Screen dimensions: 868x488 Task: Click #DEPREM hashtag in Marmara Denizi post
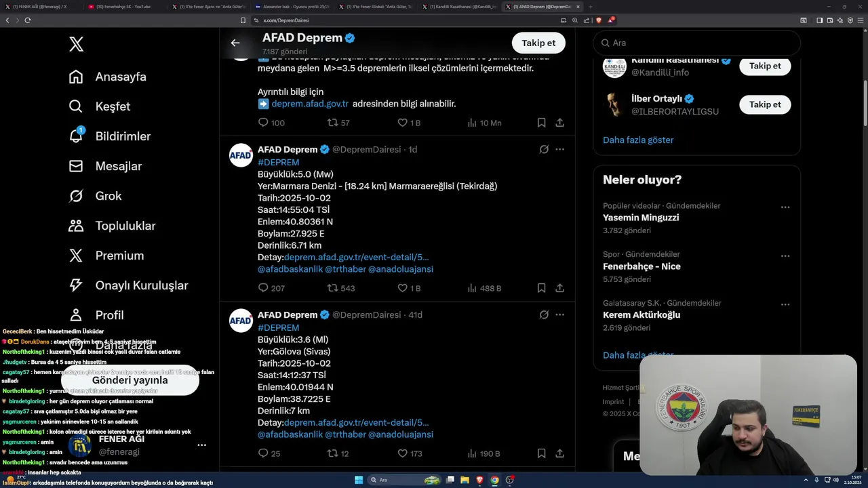(x=278, y=163)
